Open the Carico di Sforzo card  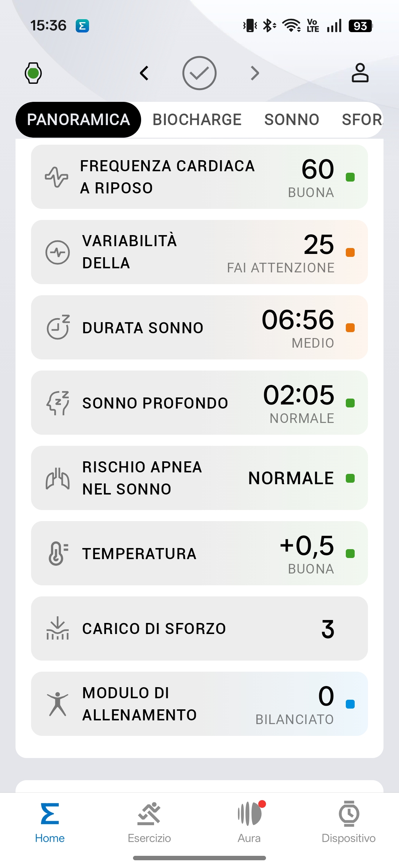point(199,628)
